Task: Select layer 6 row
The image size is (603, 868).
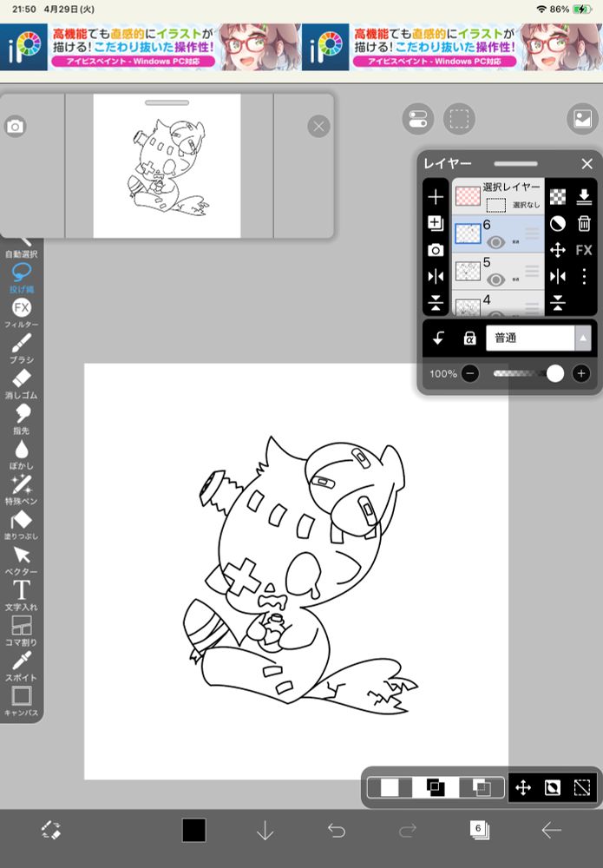Action: 498,233
